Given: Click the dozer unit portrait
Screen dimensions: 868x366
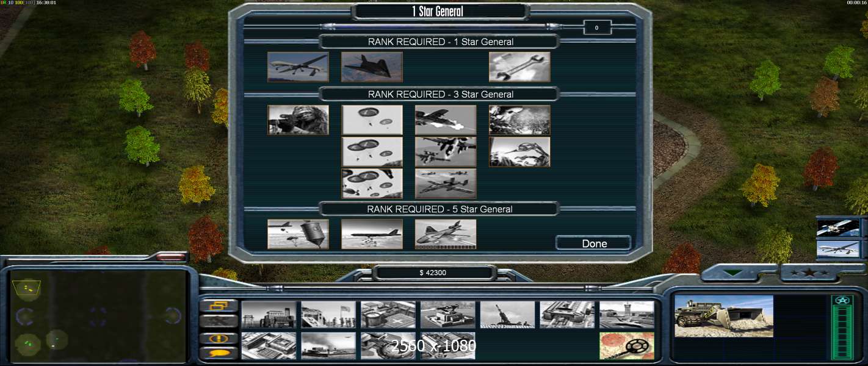Looking at the screenshot, I should (x=724, y=316).
